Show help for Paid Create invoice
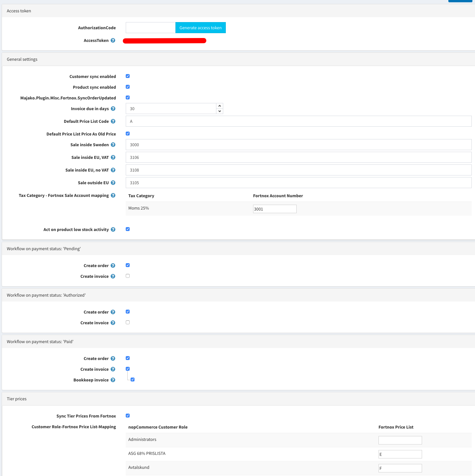Image resolution: width=475 pixels, height=476 pixels. pyautogui.click(x=113, y=369)
